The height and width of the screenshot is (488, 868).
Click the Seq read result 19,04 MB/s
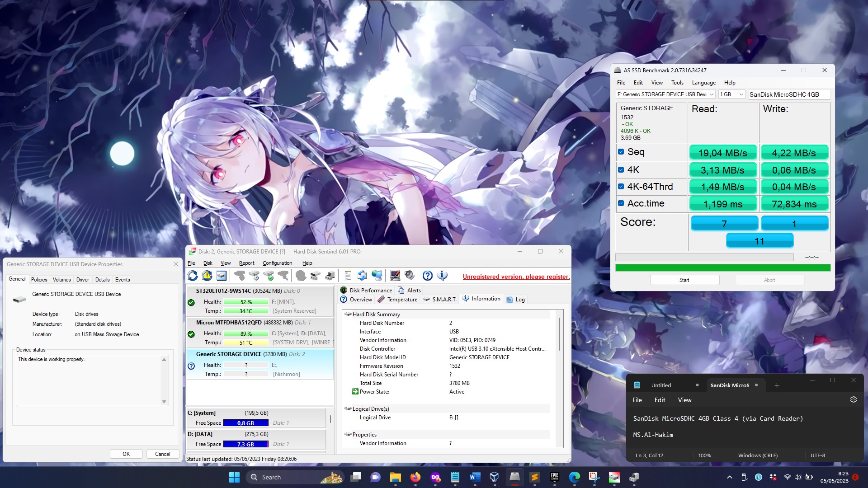pyautogui.click(x=723, y=153)
